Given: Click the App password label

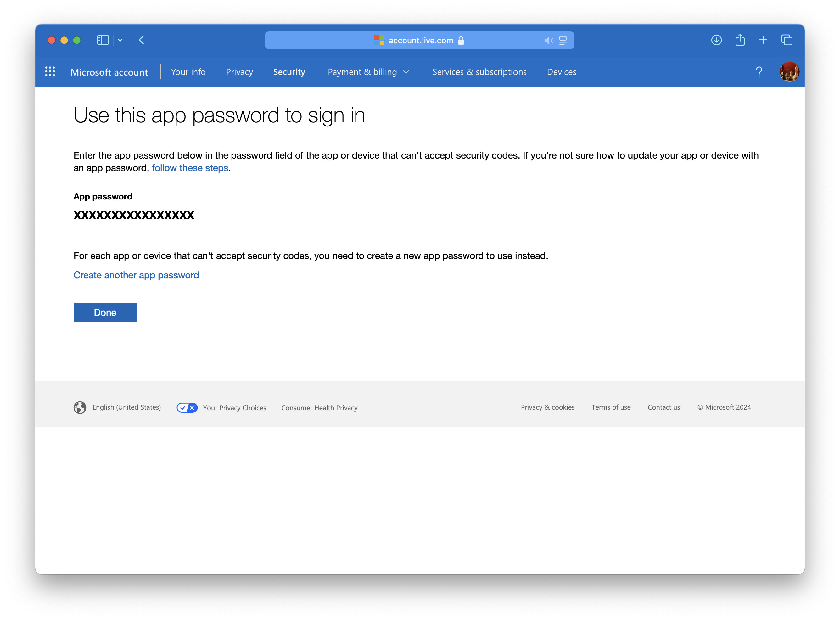Looking at the screenshot, I should pyautogui.click(x=103, y=196).
